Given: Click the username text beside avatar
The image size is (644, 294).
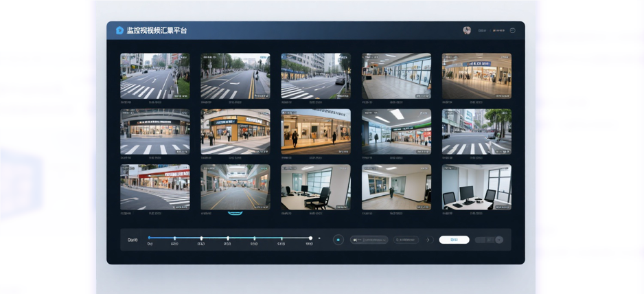Looking at the screenshot, I should (482, 30).
